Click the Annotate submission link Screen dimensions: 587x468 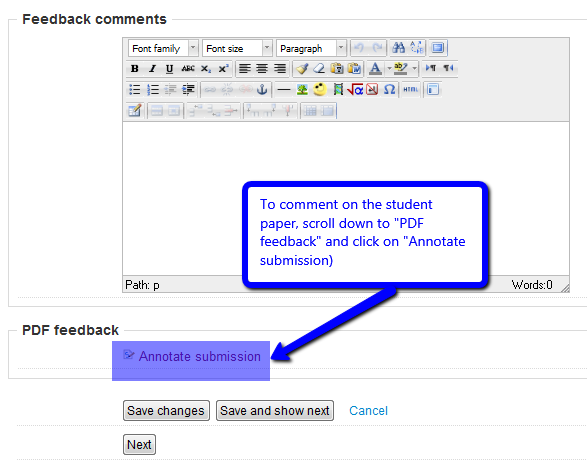[x=200, y=356]
